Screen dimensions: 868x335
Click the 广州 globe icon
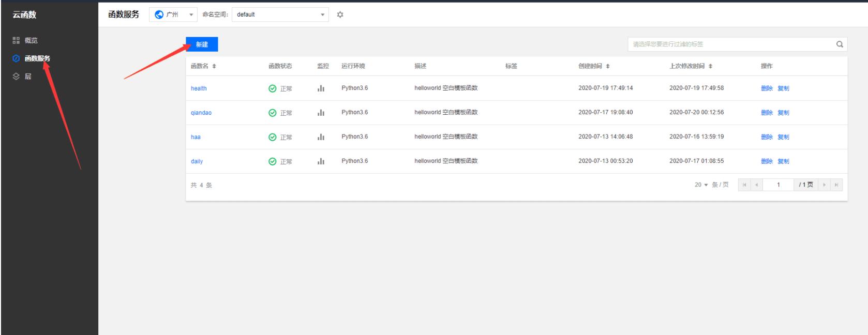pos(159,14)
